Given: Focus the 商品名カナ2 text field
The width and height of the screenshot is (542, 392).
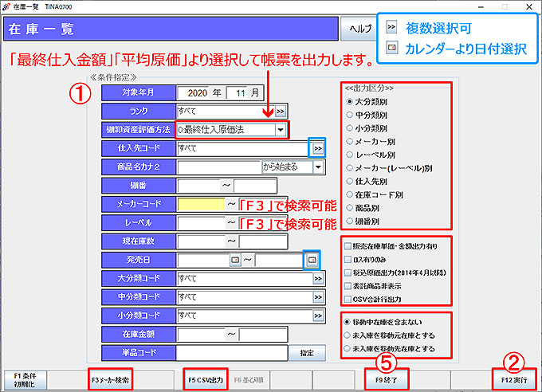Looking at the screenshot, I should click(x=219, y=167).
